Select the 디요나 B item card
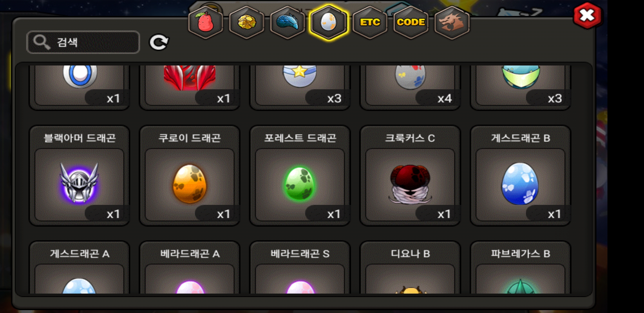The image size is (644, 313). pyautogui.click(x=410, y=267)
